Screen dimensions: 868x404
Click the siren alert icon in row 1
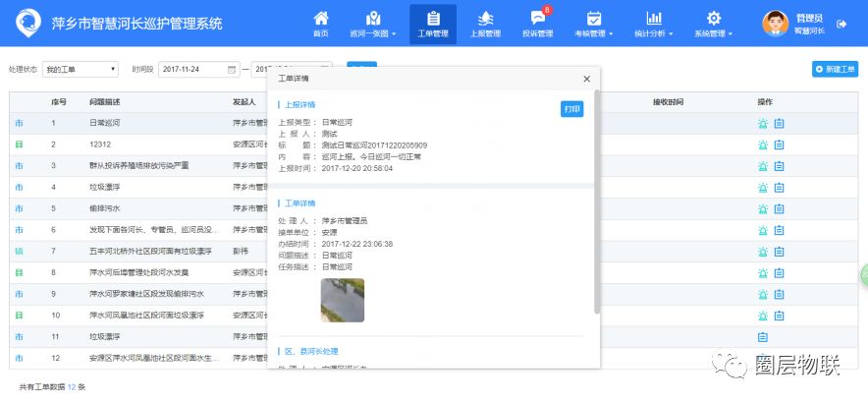763,124
